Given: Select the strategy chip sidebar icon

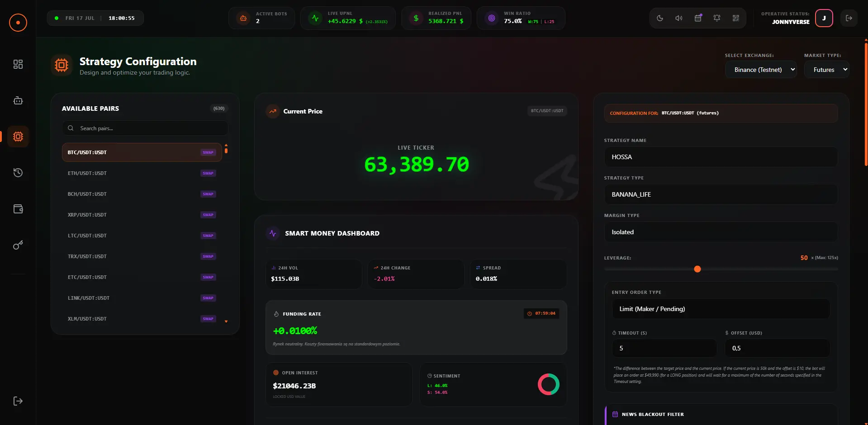Looking at the screenshot, I should point(18,137).
